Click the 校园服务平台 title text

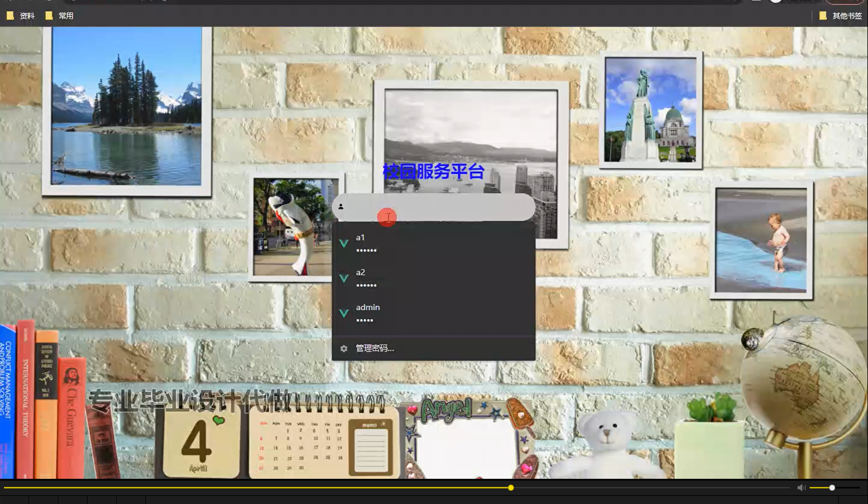[x=433, y=171]
